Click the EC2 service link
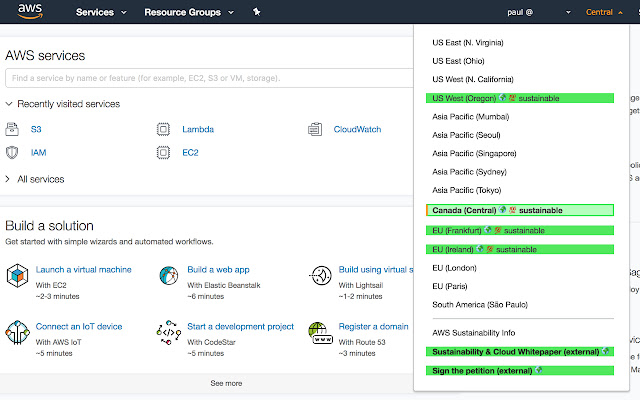The image size is (640, 400). pyautogui.click(x=190, y=153)
